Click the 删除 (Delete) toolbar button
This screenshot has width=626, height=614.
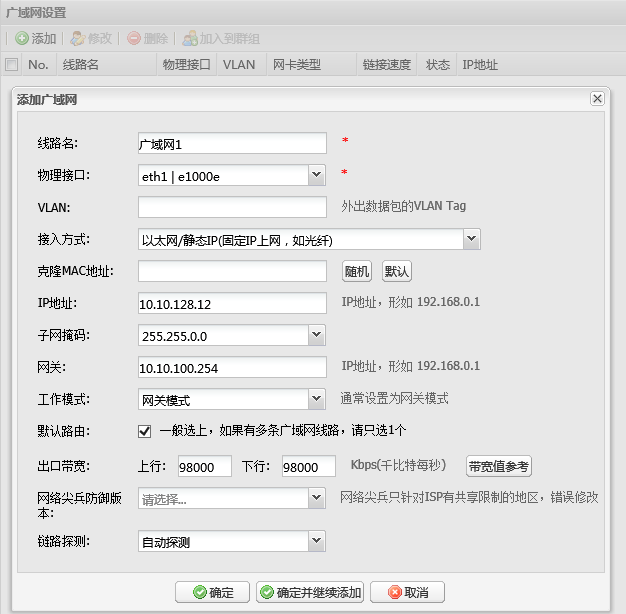click(147, 38)
